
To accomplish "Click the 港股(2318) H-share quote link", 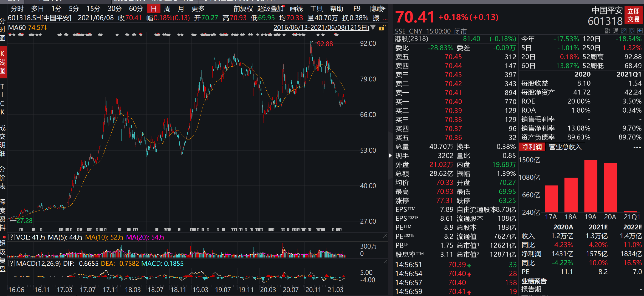I will pos(411,39).
